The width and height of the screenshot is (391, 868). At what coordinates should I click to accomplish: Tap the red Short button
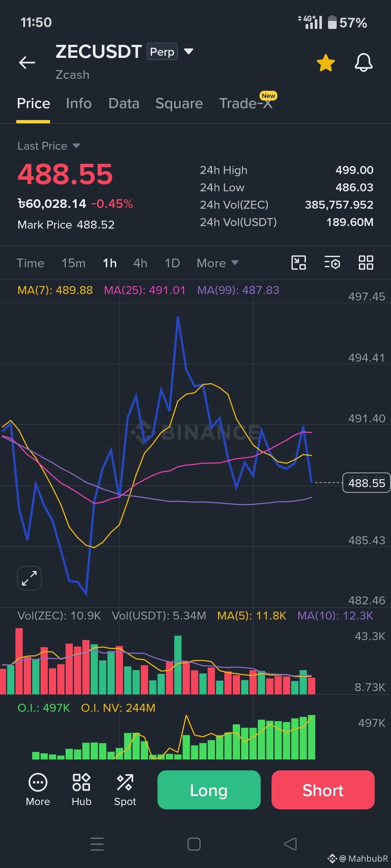click(x=323, y=790)
